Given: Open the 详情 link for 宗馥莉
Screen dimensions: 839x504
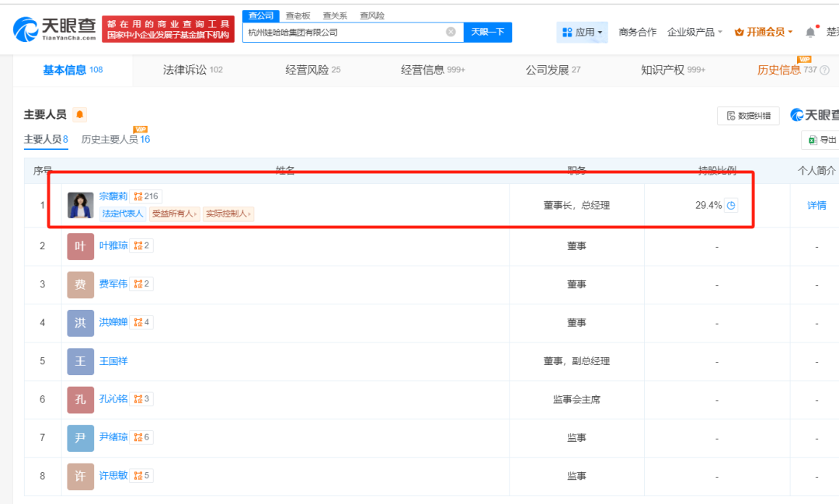Looking at the screenshot, I should [x=816, y=206].
